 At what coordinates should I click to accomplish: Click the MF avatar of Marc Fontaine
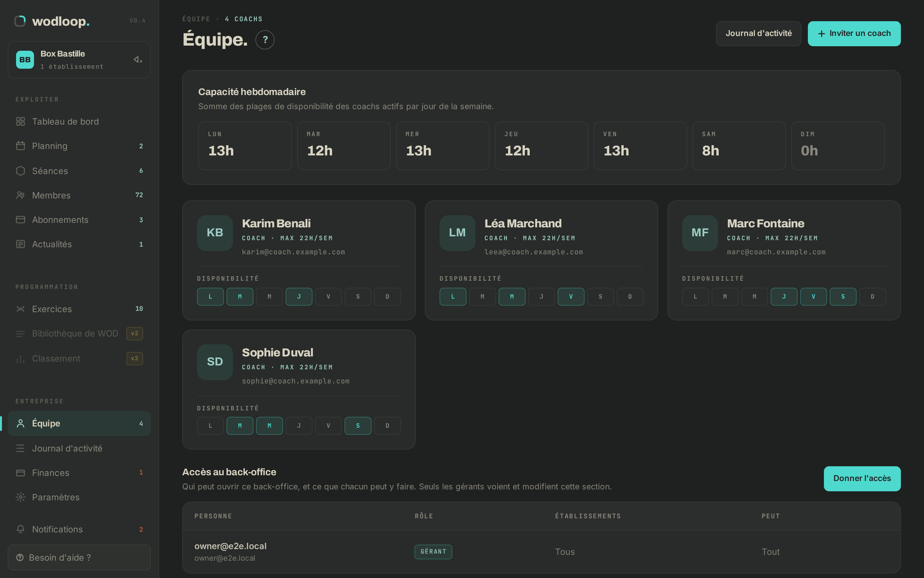[x=700, y=233]
